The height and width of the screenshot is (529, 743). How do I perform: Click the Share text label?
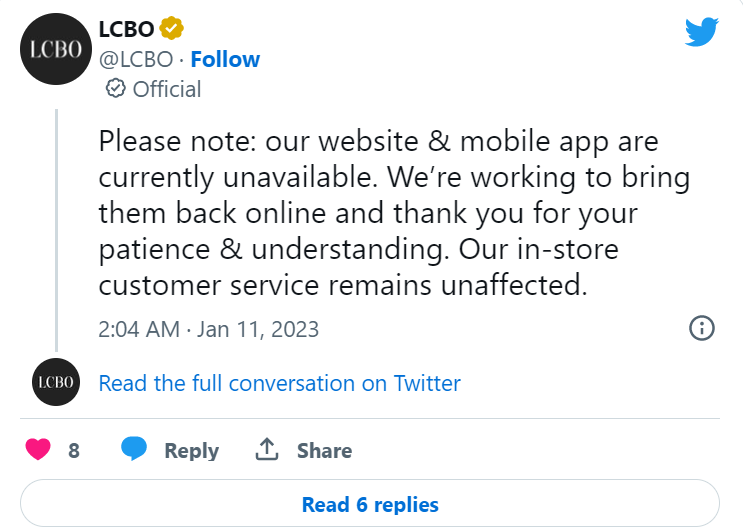[x=325, y=450]
